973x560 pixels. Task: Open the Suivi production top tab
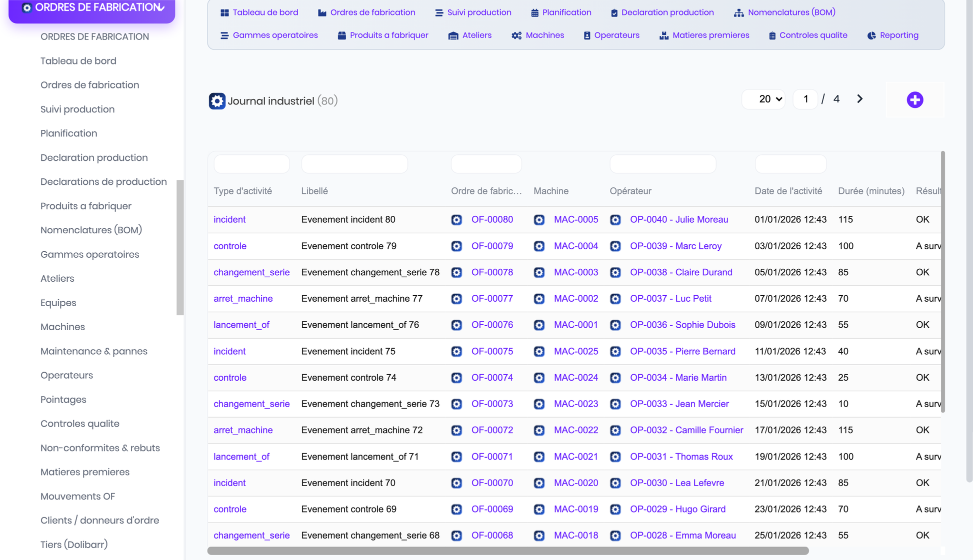[473, 12]
